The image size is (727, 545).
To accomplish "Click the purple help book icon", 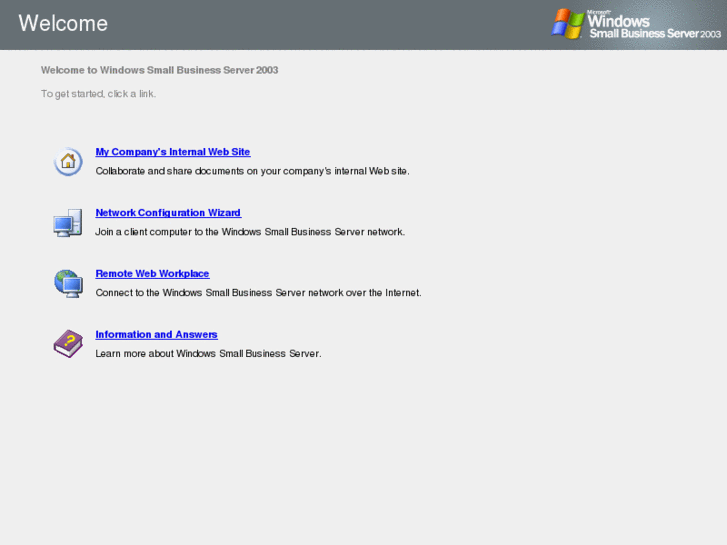I will (x=68, y=344).
